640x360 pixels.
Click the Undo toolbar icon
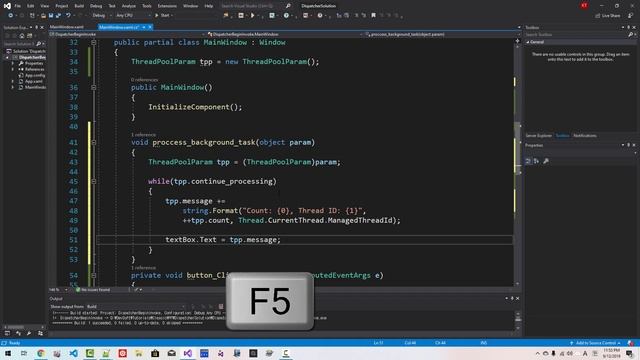(68, 16)
